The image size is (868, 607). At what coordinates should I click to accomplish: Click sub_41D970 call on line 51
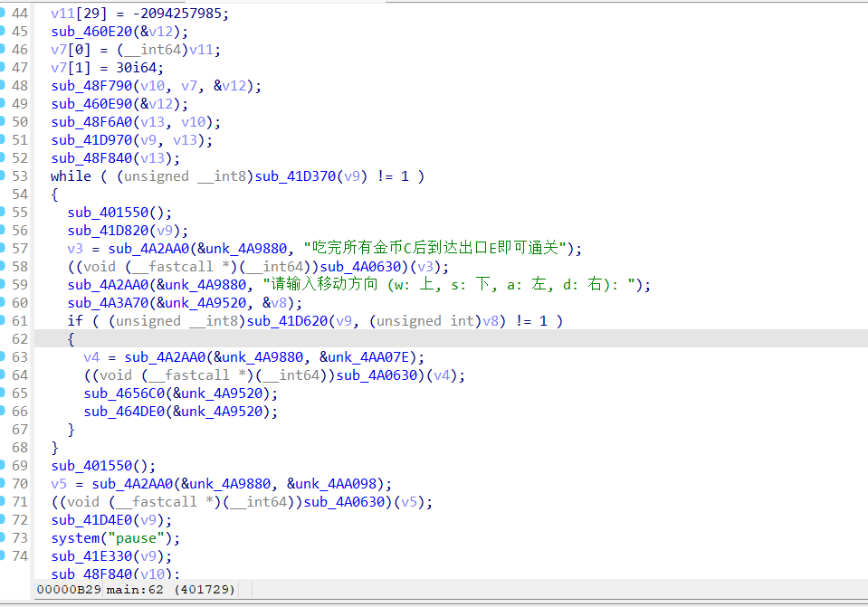pyautogui.click(x=91, y=140)
